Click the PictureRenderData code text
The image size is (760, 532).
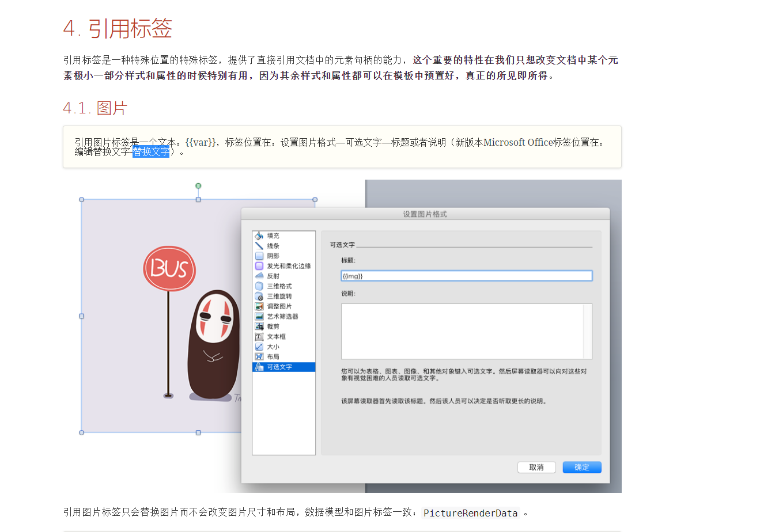[x=471, y=513]
